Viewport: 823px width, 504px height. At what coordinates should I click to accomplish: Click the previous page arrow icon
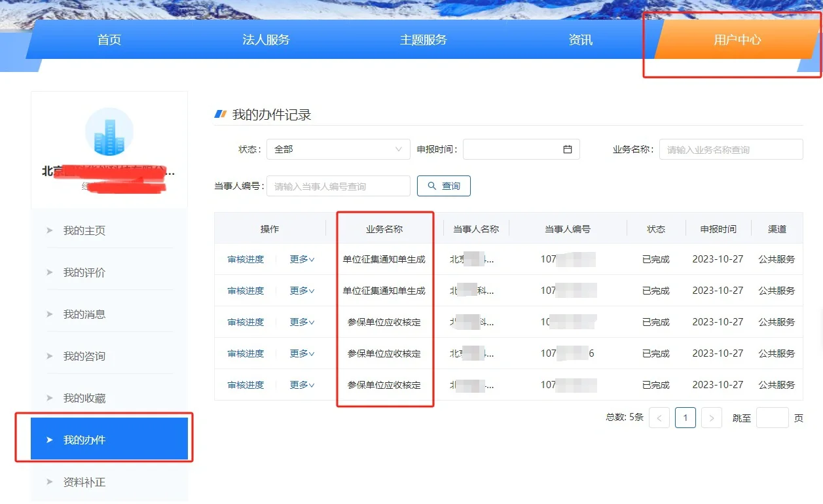(659, 418)
